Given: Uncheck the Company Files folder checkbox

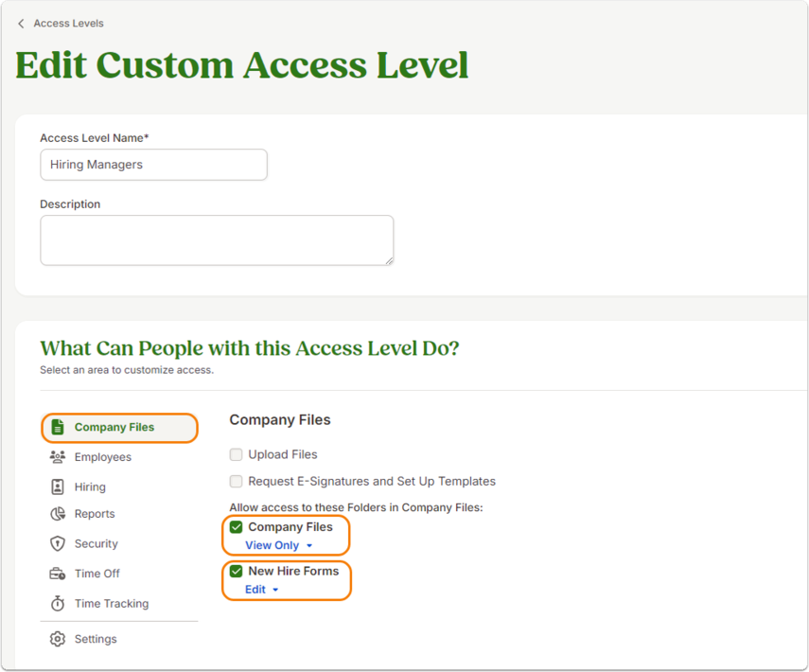Looking at the screenshot, I should [236, 527].
